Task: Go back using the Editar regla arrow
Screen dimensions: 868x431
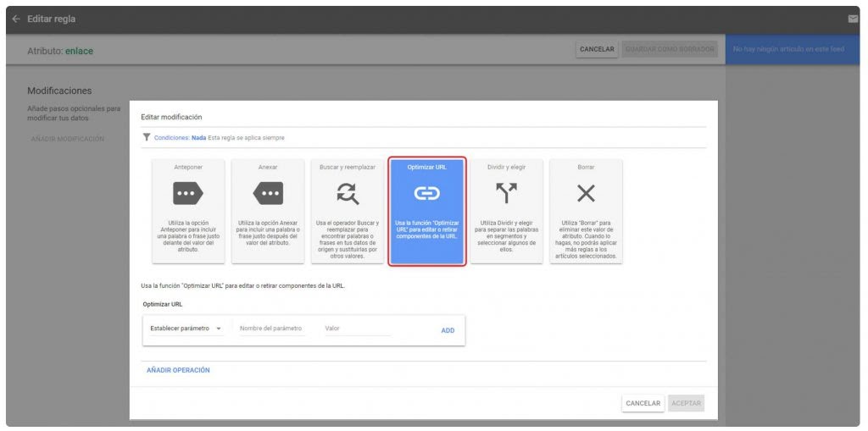Action: (16, 19)
